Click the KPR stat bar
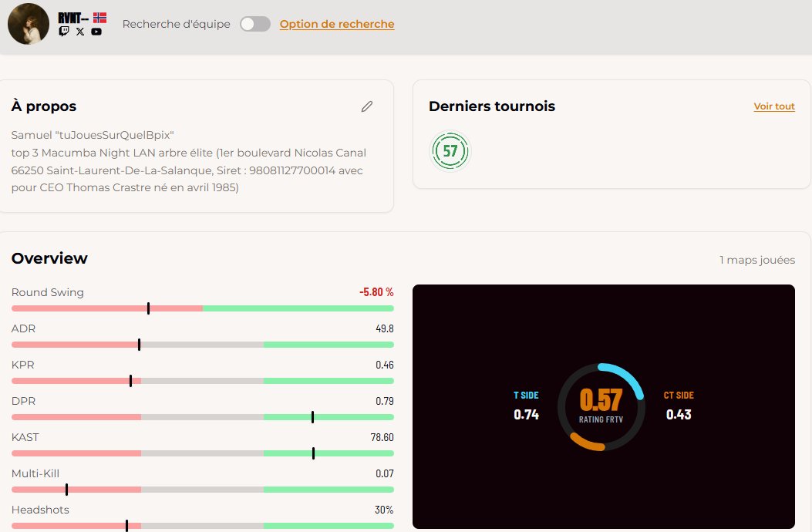Image resolution: width=812 pixels, height=532 pixels. [203, 381]
